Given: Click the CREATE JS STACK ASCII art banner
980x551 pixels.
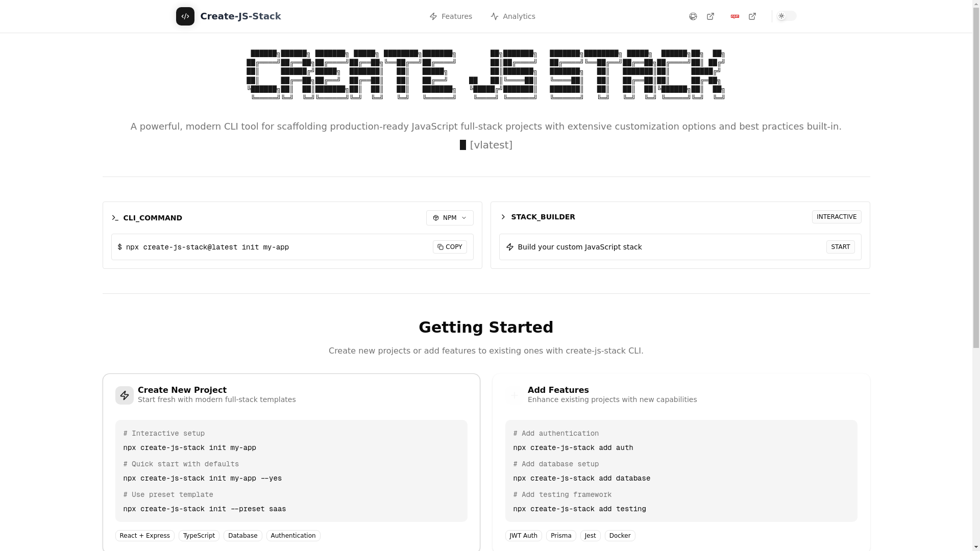Looking at the screenshot, I should coord(486,74).
